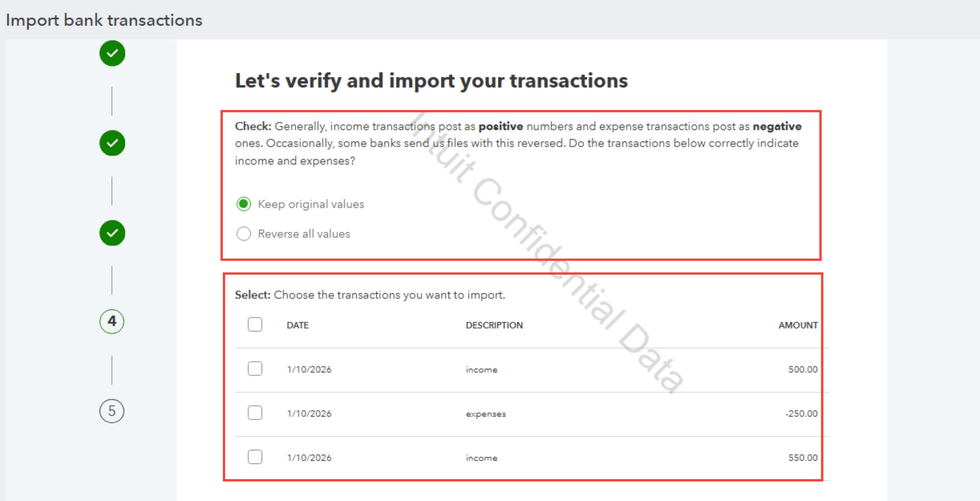Viewport: 980px width, 501px height.
Task: Click the Import bank transactions page title
Action: click(x=104, y=20)
